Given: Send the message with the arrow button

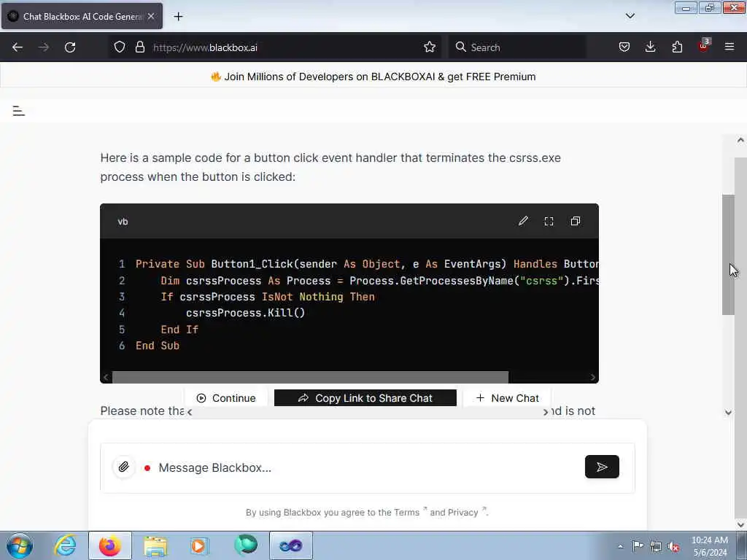Looking at the screenshot, I should [602, 467].
